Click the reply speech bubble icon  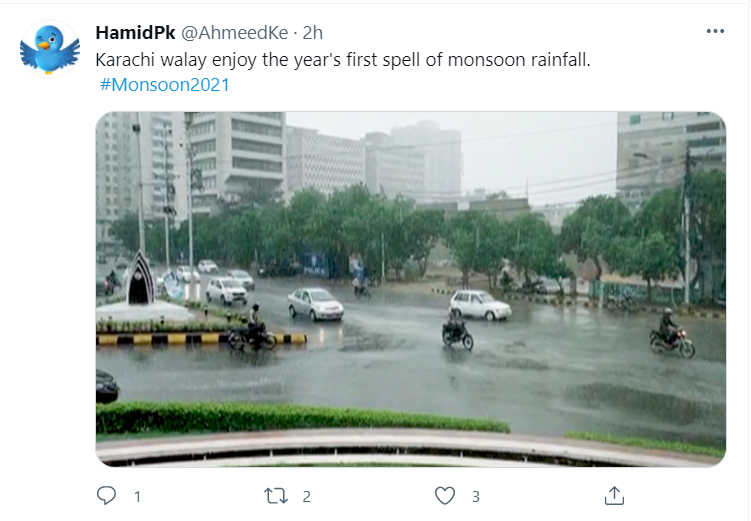pos(106,496)
